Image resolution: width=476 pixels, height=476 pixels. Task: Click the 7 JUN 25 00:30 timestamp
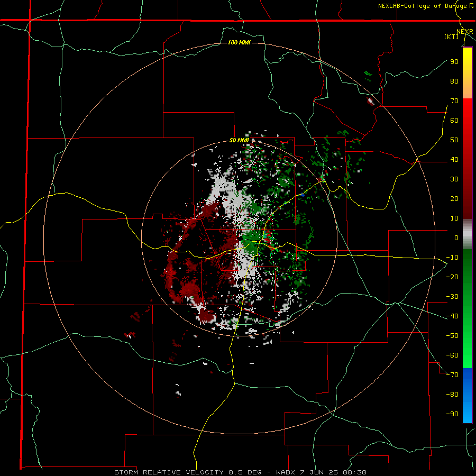point(333,472)
